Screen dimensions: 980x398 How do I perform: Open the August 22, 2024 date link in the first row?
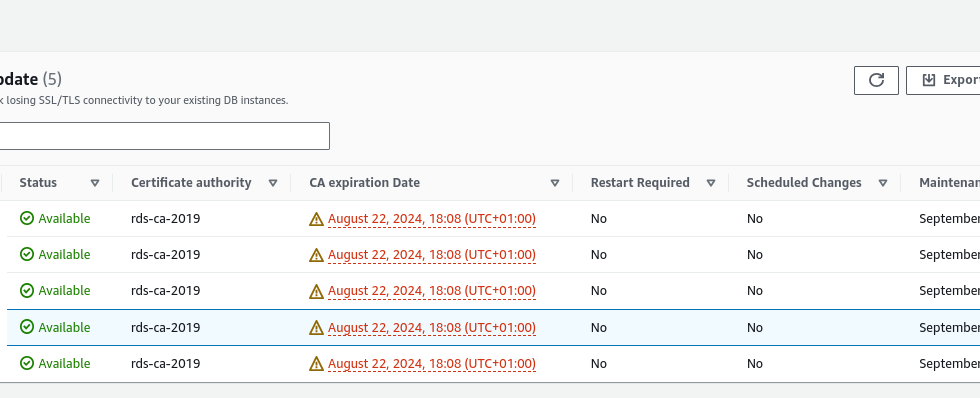pyautogui.click(x=432, y=219)
